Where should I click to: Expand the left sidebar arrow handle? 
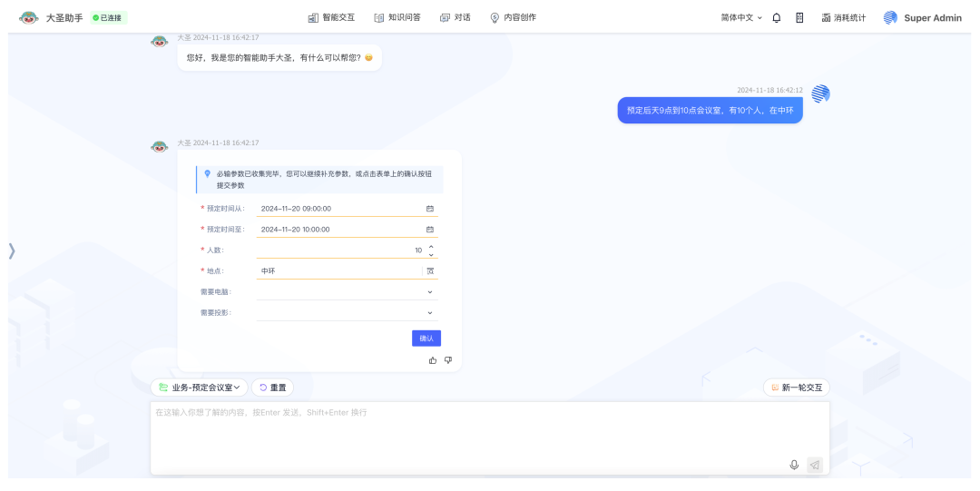[x=12, y=251]
